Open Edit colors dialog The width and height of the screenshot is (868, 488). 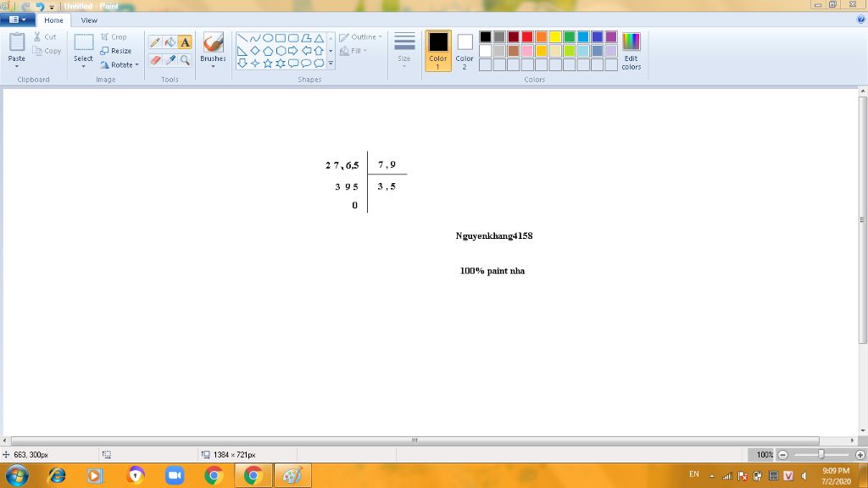coord(631,51)
